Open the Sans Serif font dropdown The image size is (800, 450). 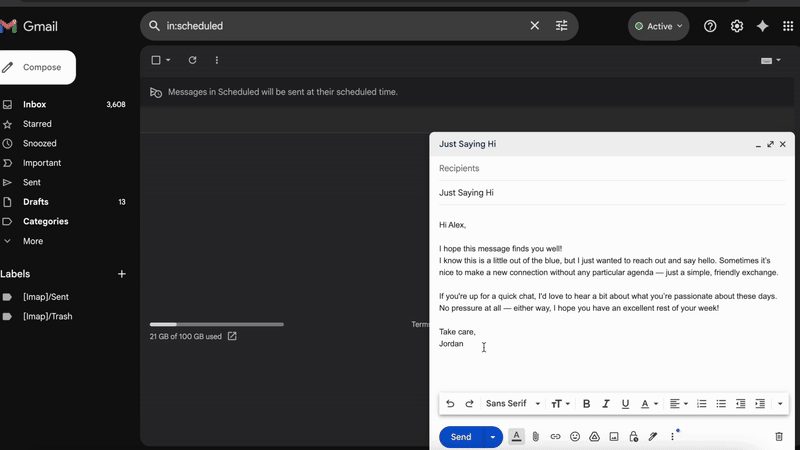[x=512, y=404]
